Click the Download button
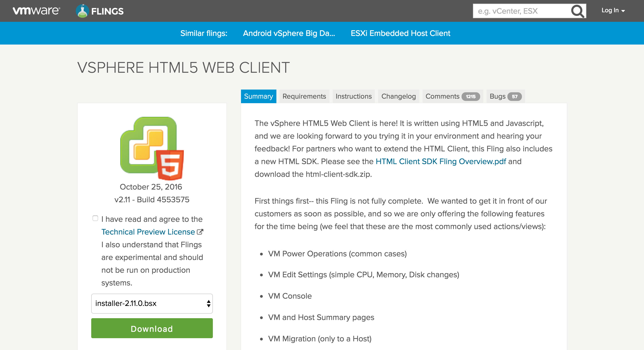The height and width of the screenshot is (350, 644). tap(152, 328)
